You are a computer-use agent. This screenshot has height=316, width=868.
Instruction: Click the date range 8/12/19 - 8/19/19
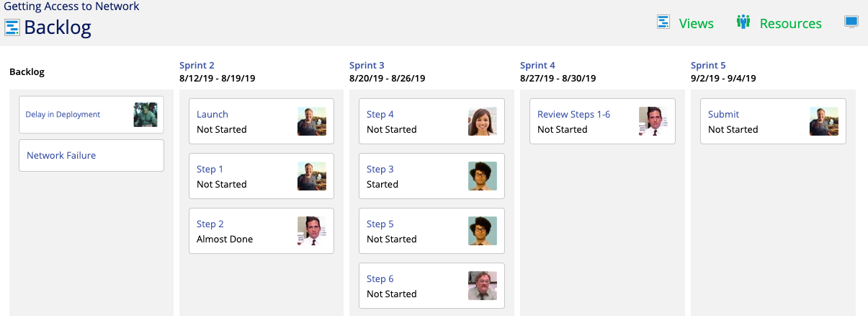point(218,78)
